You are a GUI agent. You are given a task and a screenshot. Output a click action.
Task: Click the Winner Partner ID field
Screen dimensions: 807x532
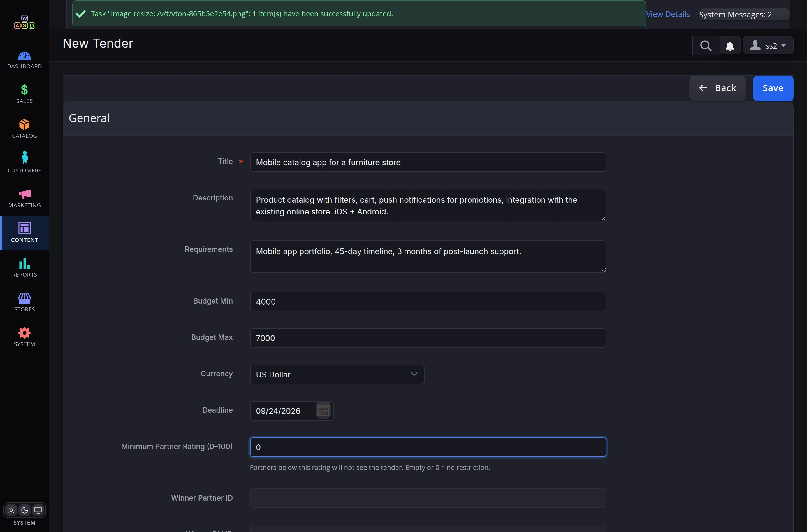click(x=428, y=498)
